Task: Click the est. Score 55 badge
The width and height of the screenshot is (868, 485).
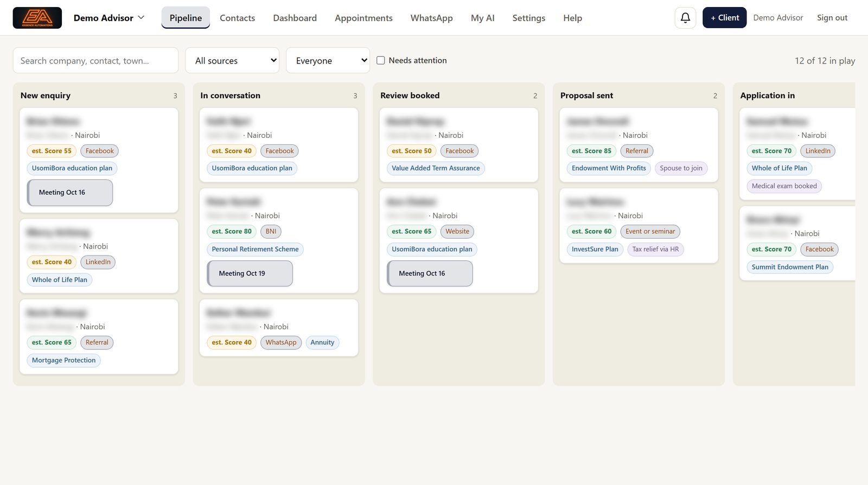Action: [x=52, y=151]
